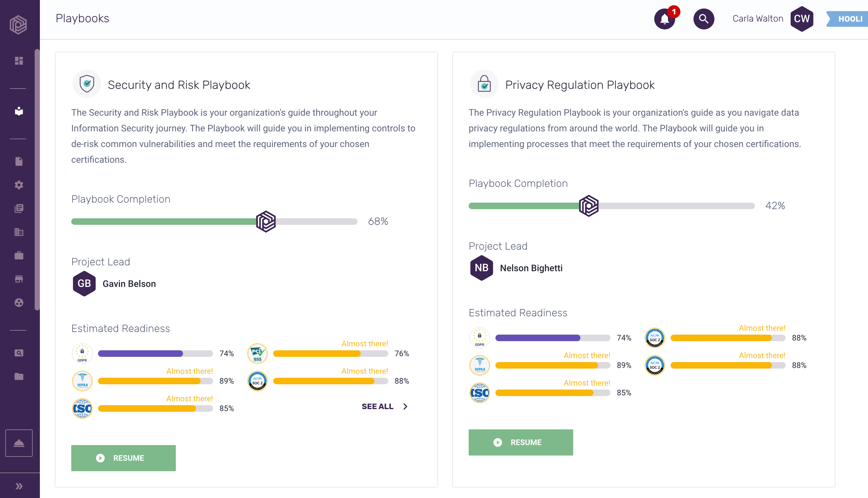Click the PCI DSS readiness badge
Screen dimensions: 868x498
(257, 353)
